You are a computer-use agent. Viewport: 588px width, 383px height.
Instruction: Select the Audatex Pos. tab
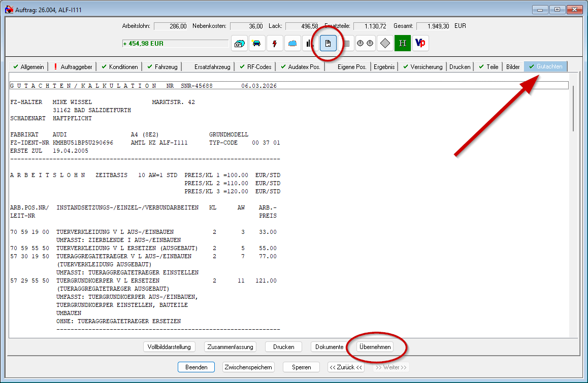[300, 66]
